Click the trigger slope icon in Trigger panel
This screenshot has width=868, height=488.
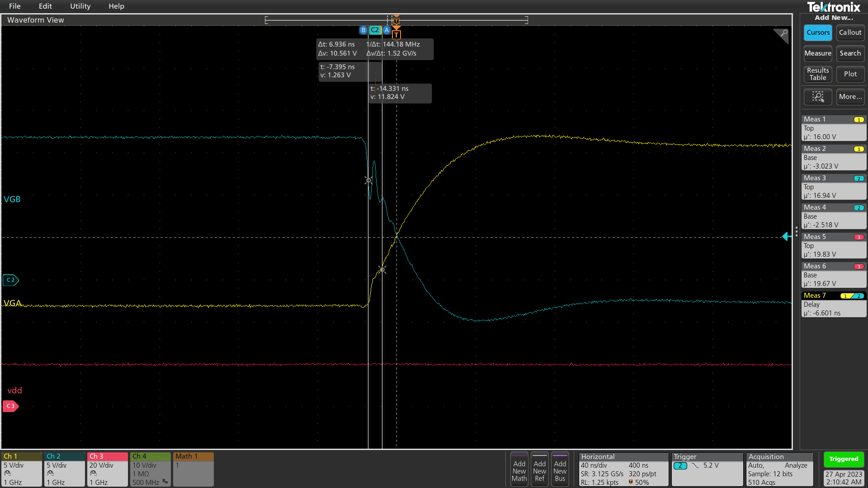tap(695, 465)
